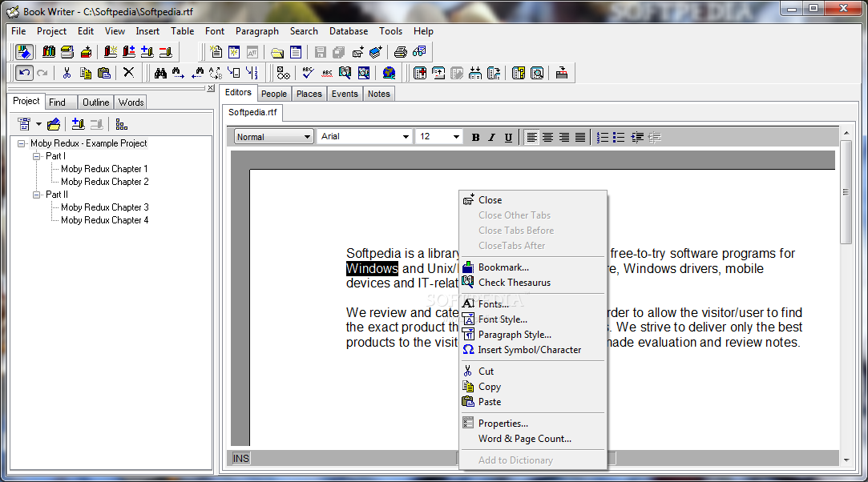The width and height of the screenshot is (868, 482).
Task: Click the binoculars Find Next icon
Action: [x=178, y=73]
